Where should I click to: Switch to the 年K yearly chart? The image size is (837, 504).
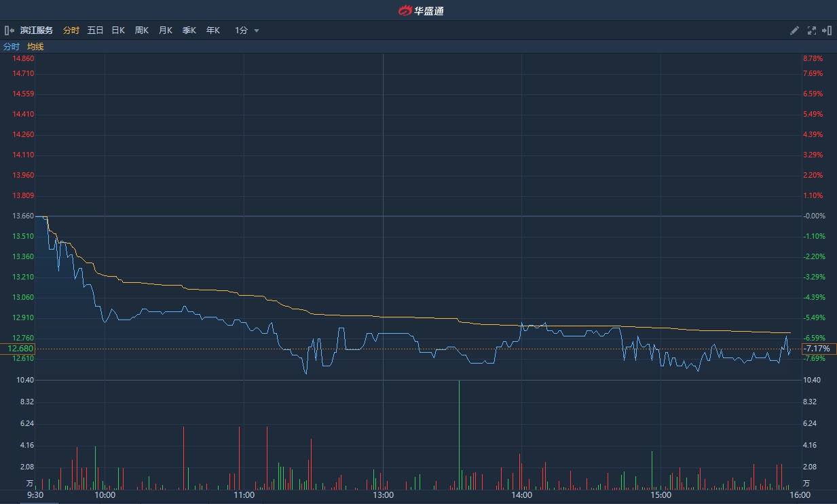213,31
